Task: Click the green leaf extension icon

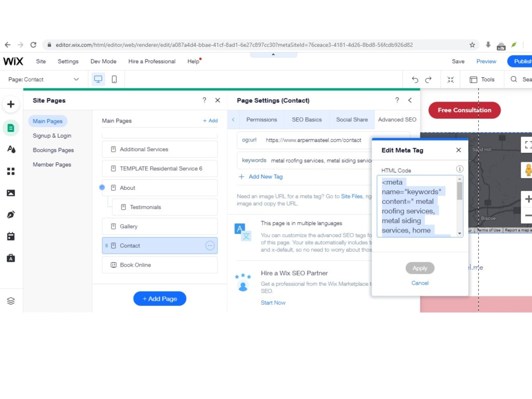Action: pyautogui.click(x=514, y=45)
